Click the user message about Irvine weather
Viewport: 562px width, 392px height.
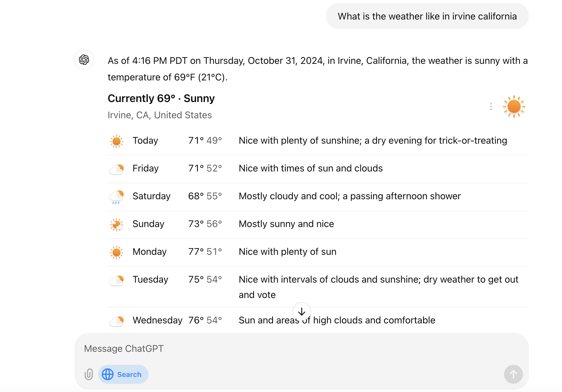(x=427, y=16)
